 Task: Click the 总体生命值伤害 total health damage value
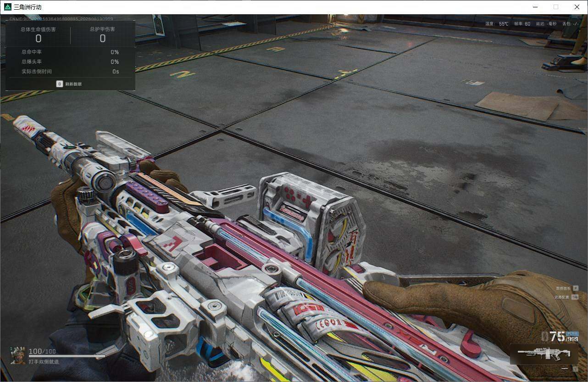pos(39,39)
